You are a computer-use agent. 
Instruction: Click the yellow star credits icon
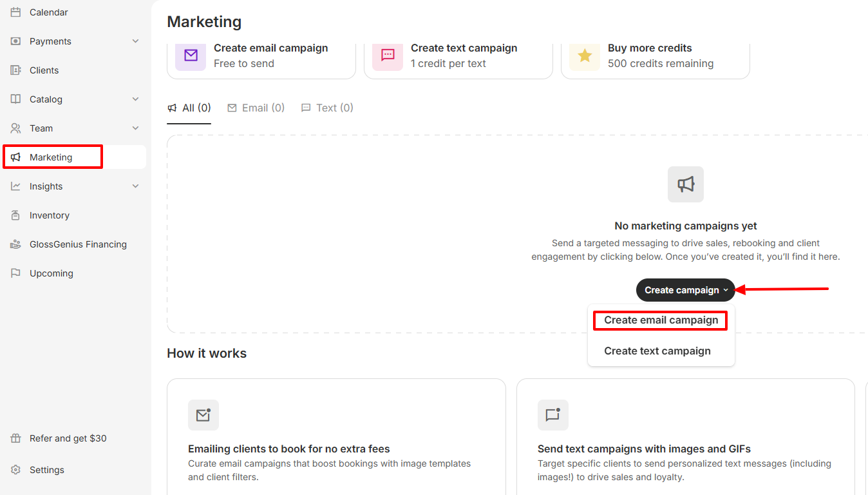pos(585,55)
